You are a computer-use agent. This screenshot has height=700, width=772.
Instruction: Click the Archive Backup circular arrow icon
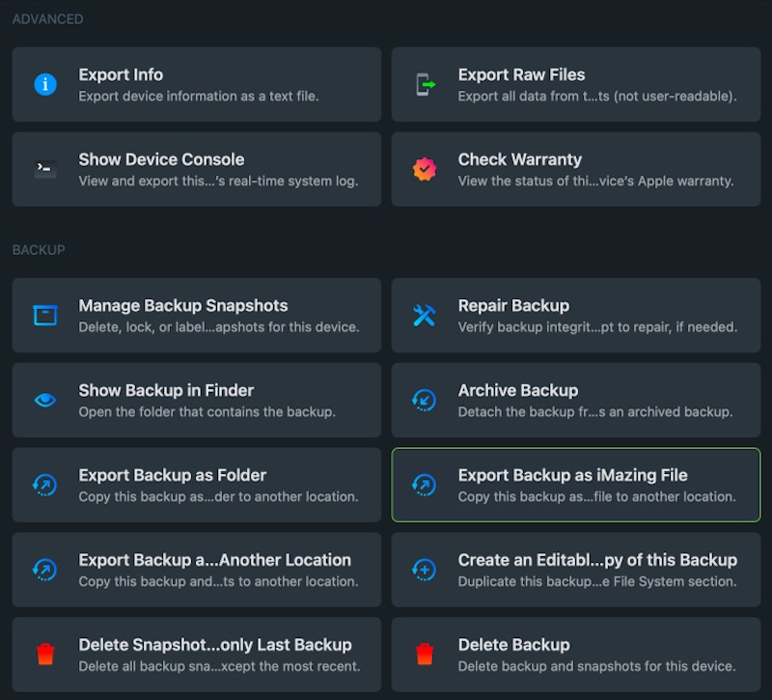click(x=424, y=400)
